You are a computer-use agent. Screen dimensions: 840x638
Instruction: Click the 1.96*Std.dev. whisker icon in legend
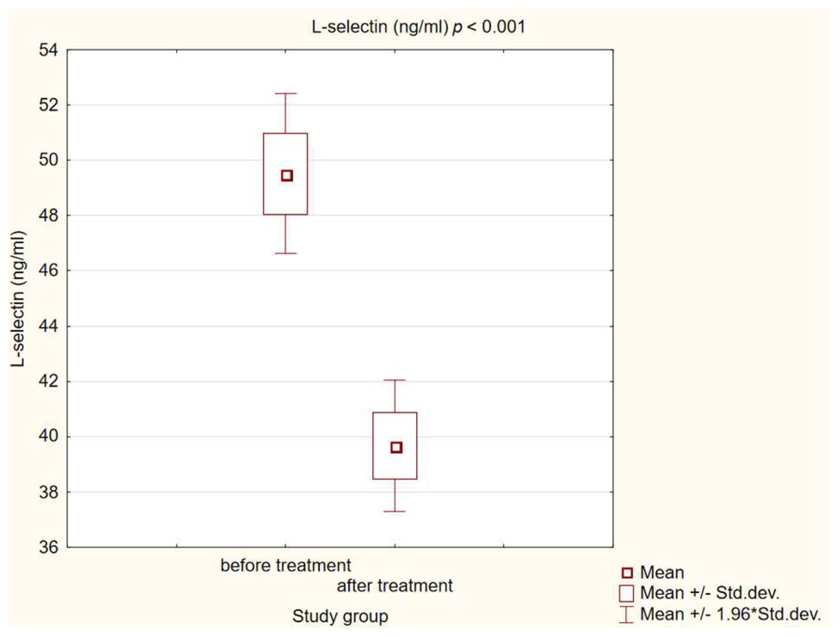pyautogui.click(x=626, y=615)
